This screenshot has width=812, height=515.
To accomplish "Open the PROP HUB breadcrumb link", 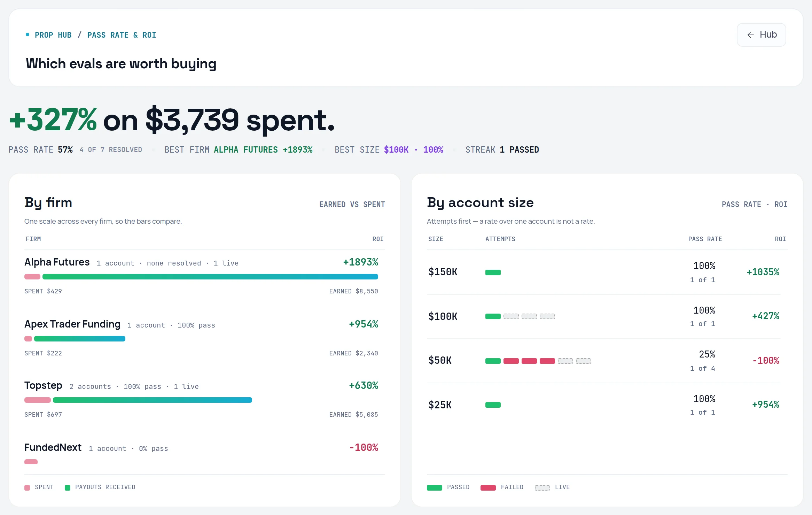I will pos(53,35).
